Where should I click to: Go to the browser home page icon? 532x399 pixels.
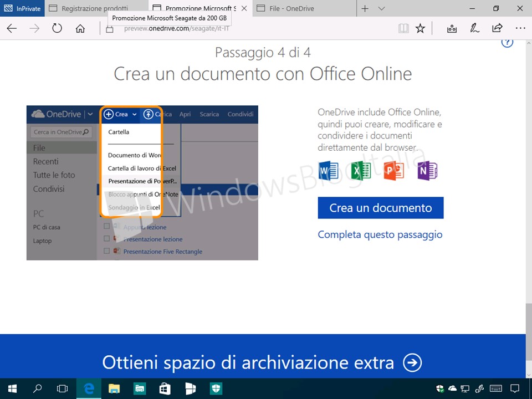coord(80,28)
